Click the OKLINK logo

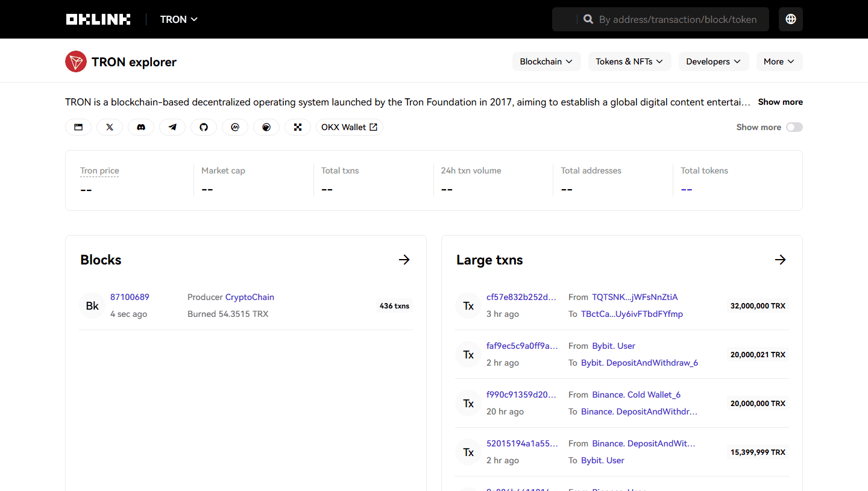(98, 19)
